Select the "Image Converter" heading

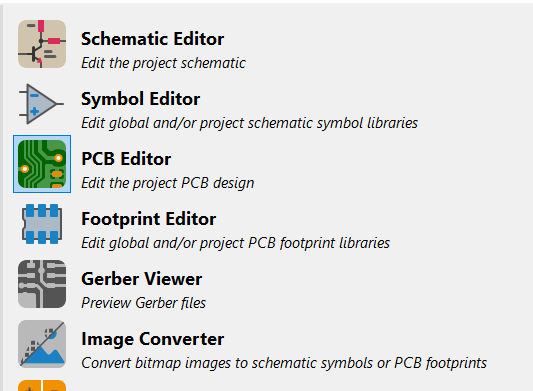[x=152, y=339]
